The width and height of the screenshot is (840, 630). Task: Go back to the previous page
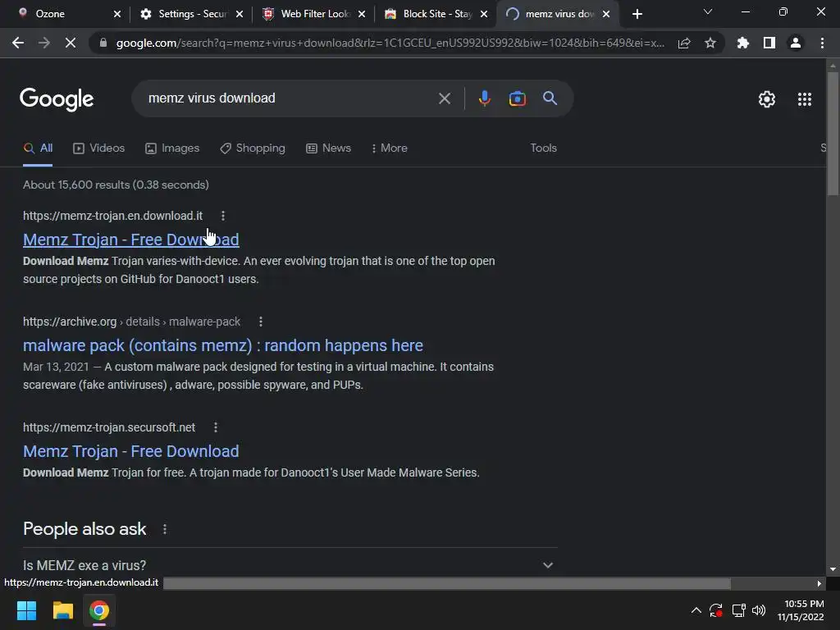(x=18, y=43)
